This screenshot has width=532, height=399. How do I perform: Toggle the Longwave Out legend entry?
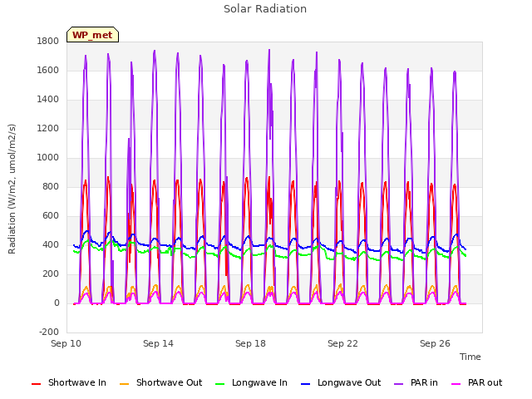point(341,382)
